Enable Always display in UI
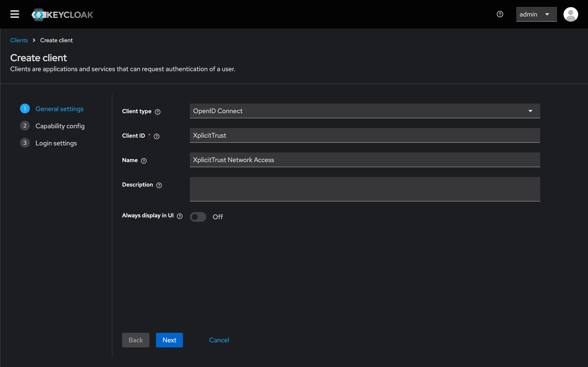The width and height of the screenshot is (588, 367). [x=198, y=217]
